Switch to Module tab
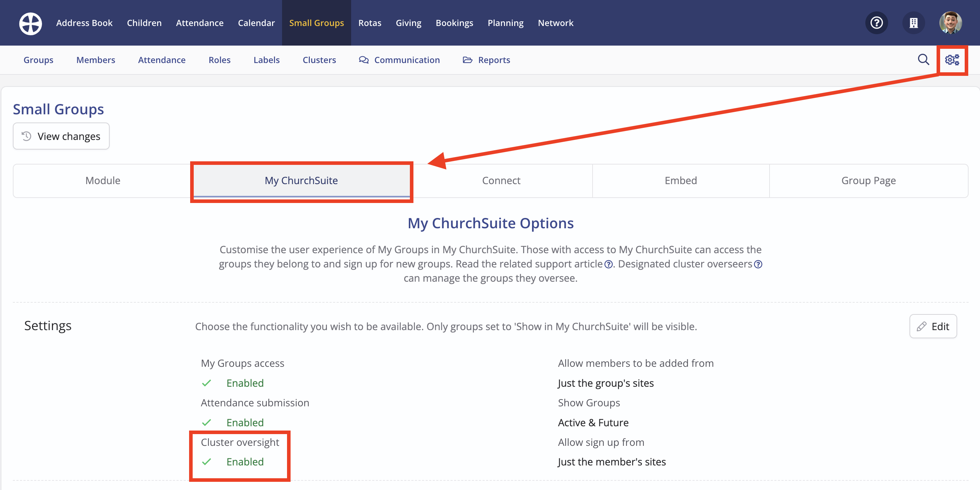The image size is (980, 490). (x=103, y=181)
